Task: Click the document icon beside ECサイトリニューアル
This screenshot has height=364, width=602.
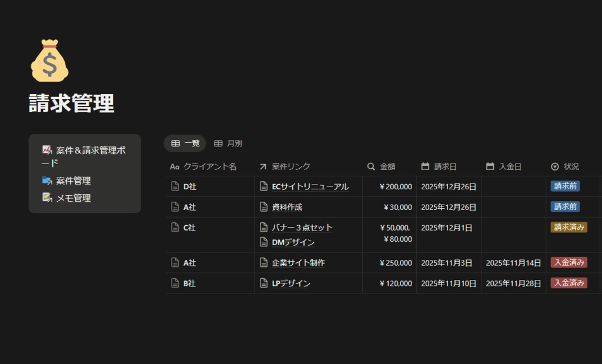Action: tap(262, 186)
